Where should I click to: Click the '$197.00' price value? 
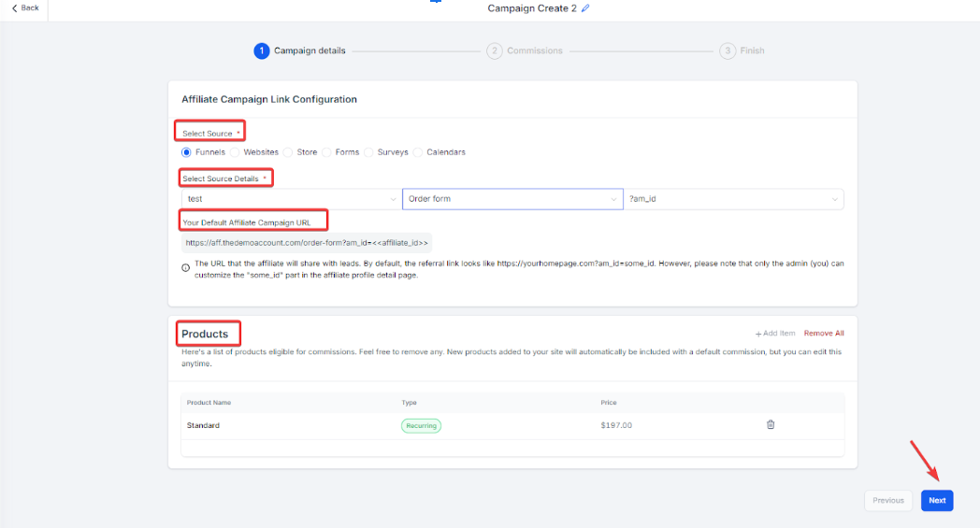coord(616,425)
